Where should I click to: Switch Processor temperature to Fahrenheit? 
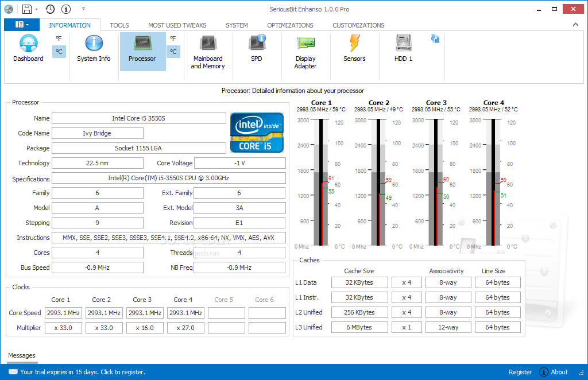[173, 38]
